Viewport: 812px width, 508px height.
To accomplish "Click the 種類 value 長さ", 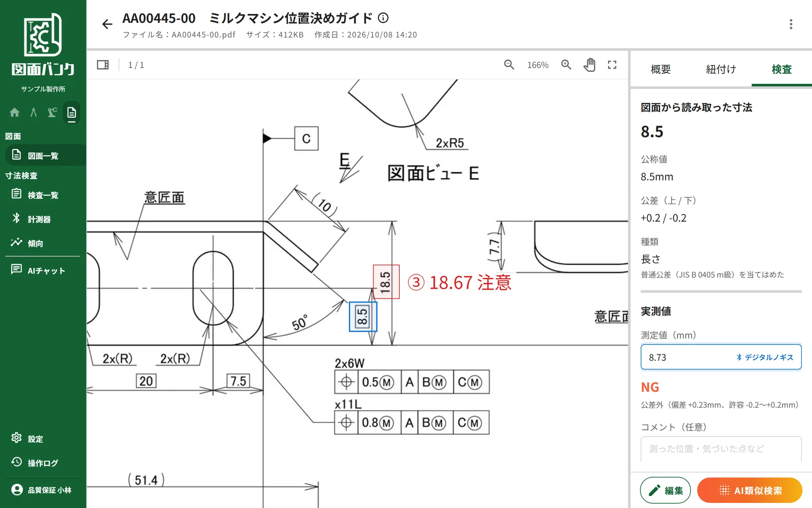I will pyautogui.click(x=650, y=259).
